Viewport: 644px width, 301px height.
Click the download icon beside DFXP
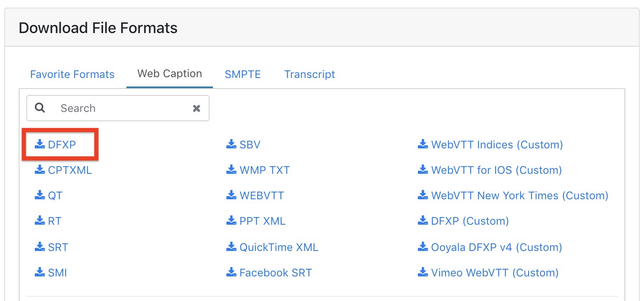pos(40,145)
